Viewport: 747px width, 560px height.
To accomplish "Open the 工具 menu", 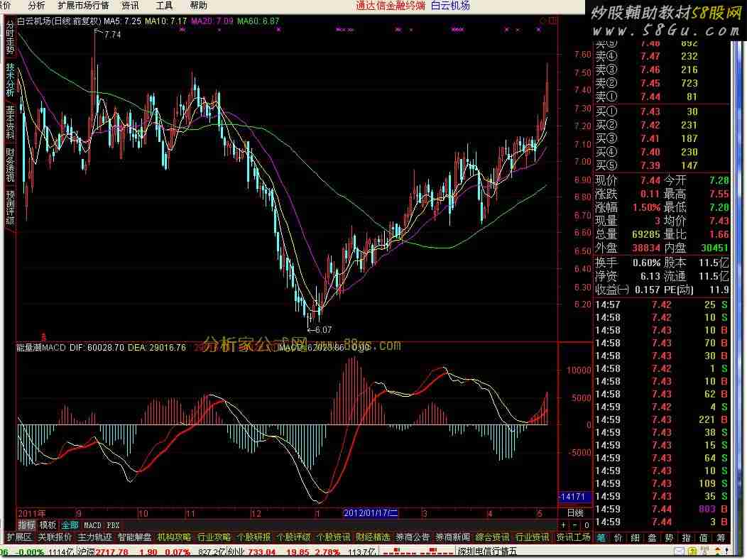I will coord(164,5).
